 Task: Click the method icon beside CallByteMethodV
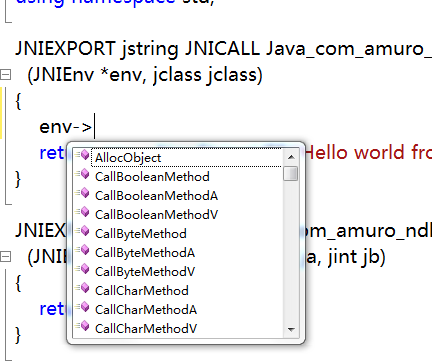(x=83, y=269)
